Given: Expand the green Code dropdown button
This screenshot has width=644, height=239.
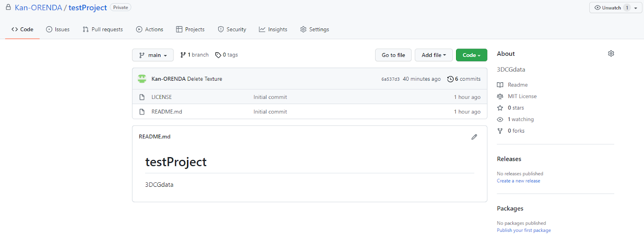Looking at the screenshot, I should tap(472, 55).
